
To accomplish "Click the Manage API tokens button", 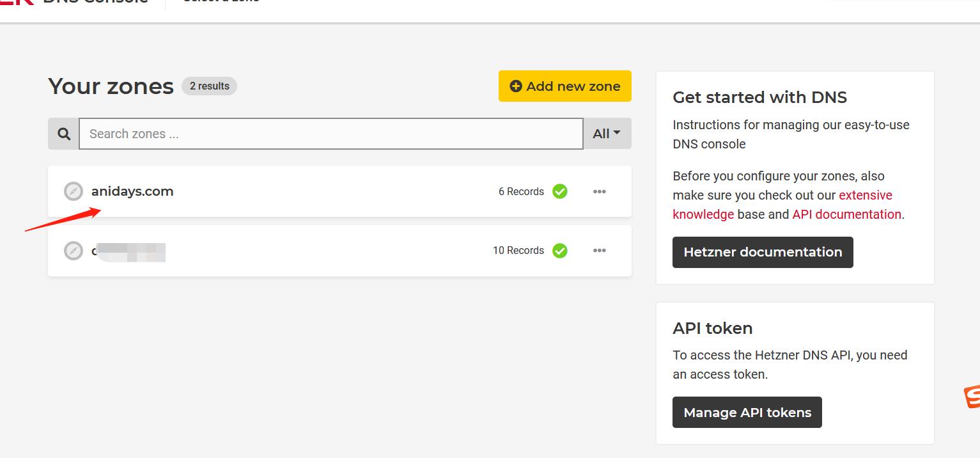I will click(747, 413).
